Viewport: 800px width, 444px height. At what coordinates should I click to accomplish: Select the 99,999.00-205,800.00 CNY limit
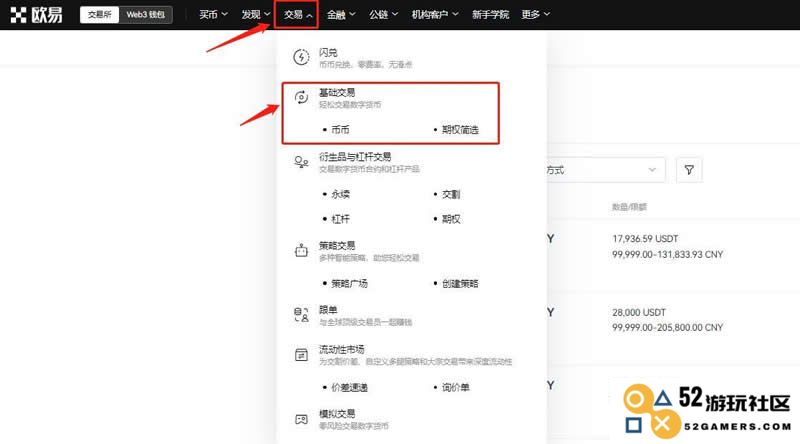click(x=667, y=327)
